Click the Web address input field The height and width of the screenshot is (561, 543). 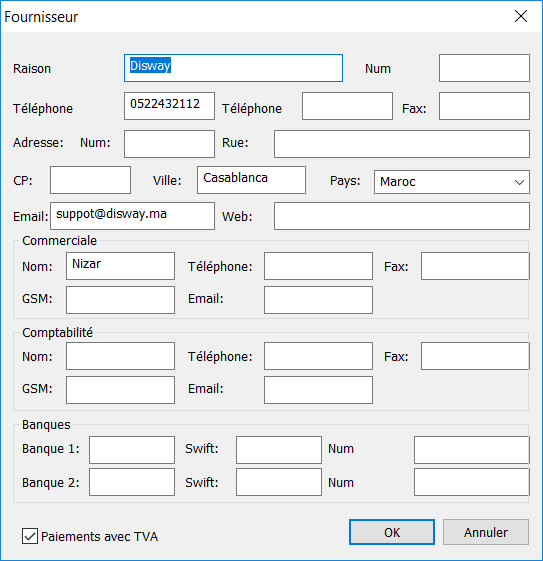402,216
